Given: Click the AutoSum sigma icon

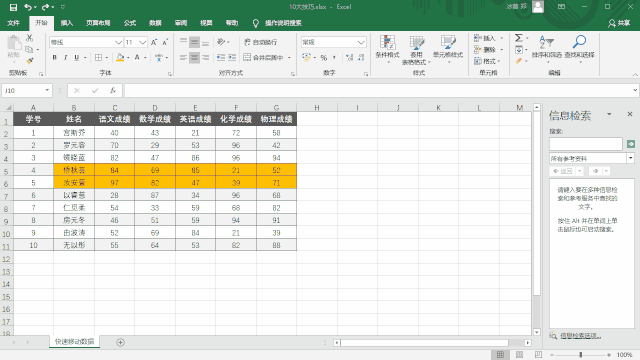Looking at the screenshot, I should tap(518, 38).
